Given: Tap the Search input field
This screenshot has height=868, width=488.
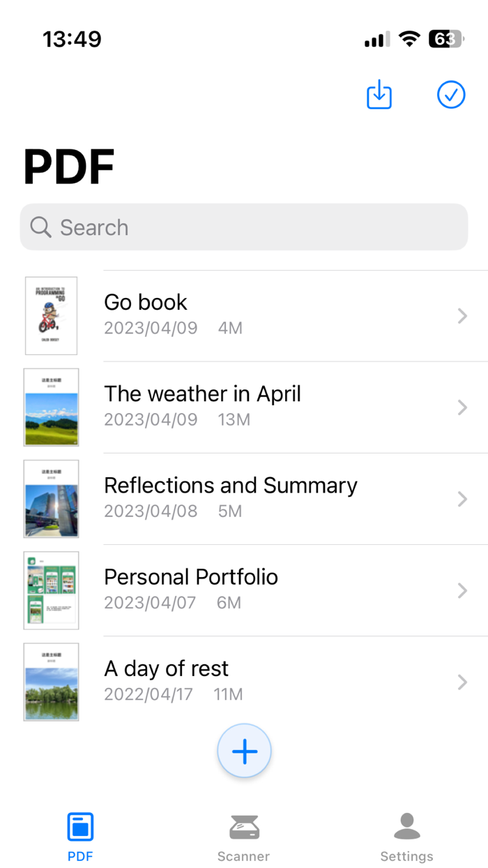Looking at the screenshot, I should pyautogui.click(x=244, y=227).
